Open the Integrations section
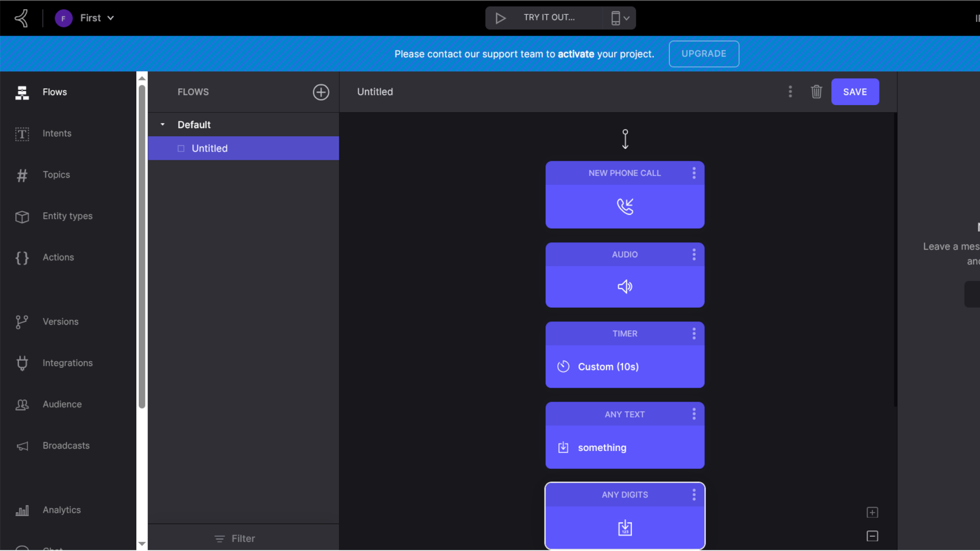Viewport: 980px width, 551px height. [x=67, y=363]
